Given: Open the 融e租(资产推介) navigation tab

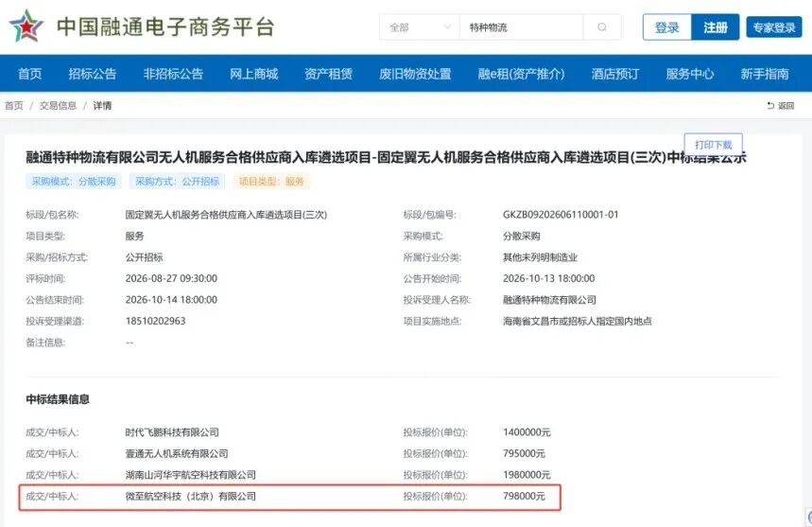Looking at the screenshot, I should pos(521,74).
